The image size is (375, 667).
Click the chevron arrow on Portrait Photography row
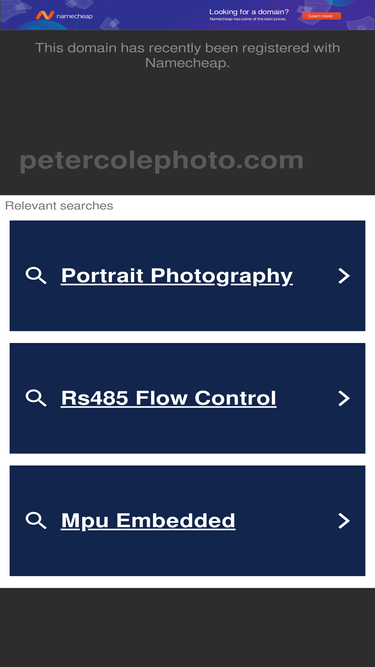pos(344,276)
